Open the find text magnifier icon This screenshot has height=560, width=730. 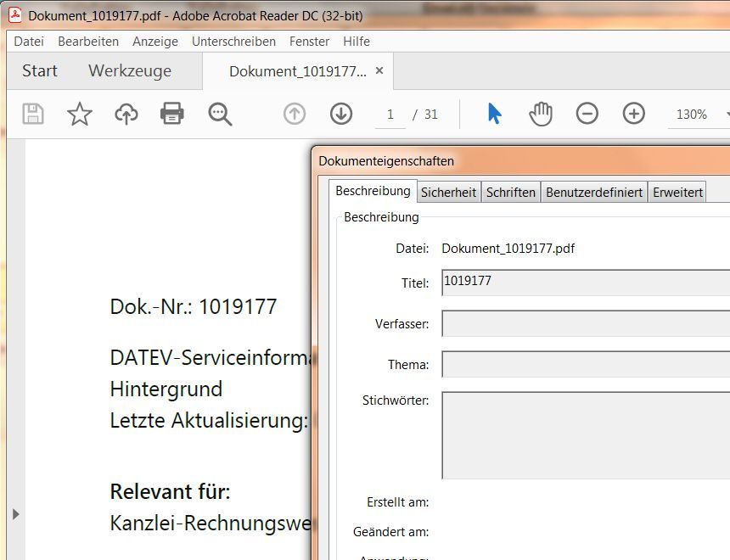pyautogui.click(x=220, y=114)
